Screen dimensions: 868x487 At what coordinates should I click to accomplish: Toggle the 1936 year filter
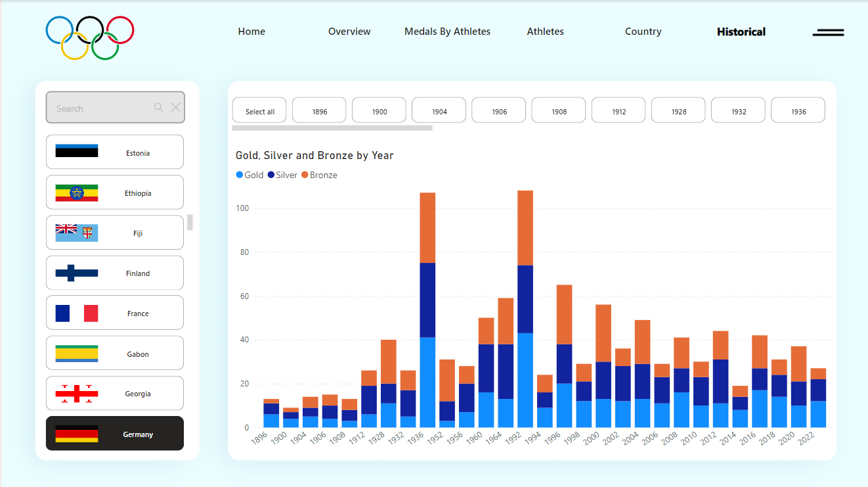[x=798, y=111]
